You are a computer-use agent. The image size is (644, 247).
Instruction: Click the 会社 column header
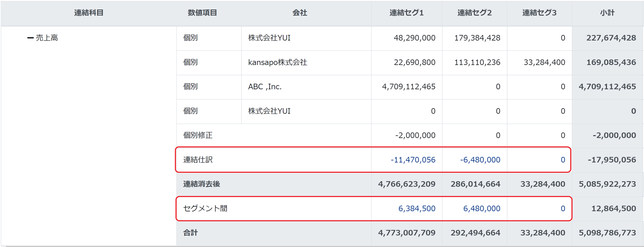(299, 13)
